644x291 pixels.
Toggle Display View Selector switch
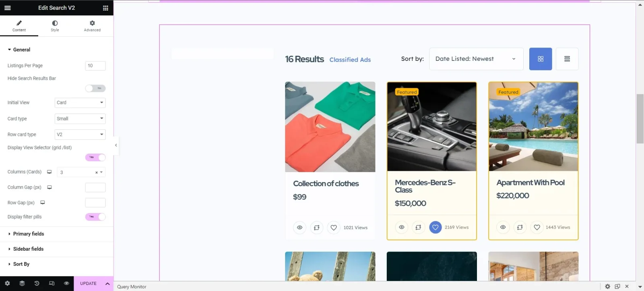(x=95, y=157)
